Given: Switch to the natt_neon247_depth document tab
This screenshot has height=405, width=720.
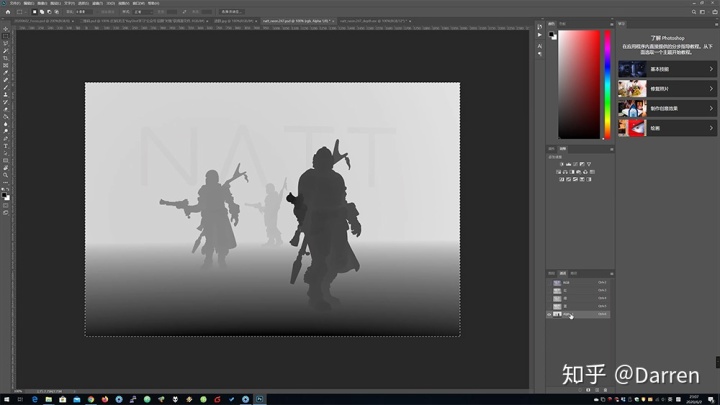Looking at the screenshot, I should (373, 21).
